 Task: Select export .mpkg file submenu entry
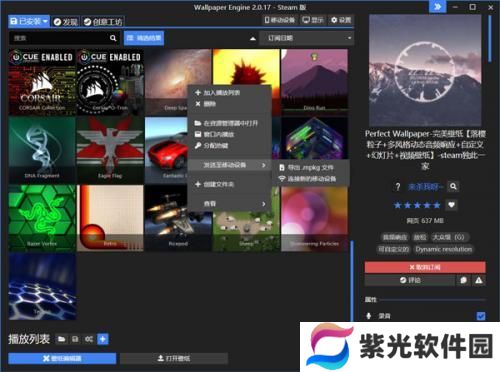tap(307, 168)
